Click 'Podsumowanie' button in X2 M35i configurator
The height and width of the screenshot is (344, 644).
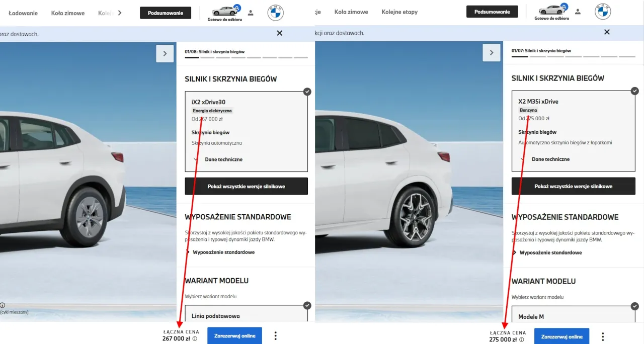[x=492, y=12]
